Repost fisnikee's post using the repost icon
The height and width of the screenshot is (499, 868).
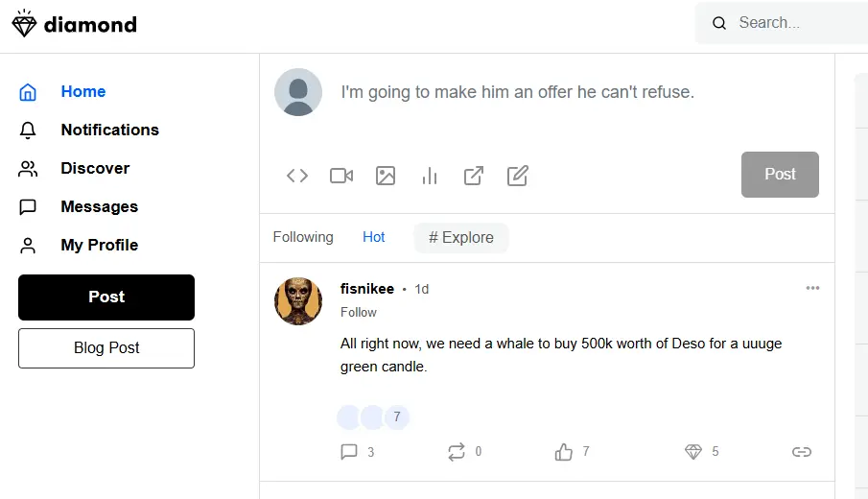pos(457,452)
